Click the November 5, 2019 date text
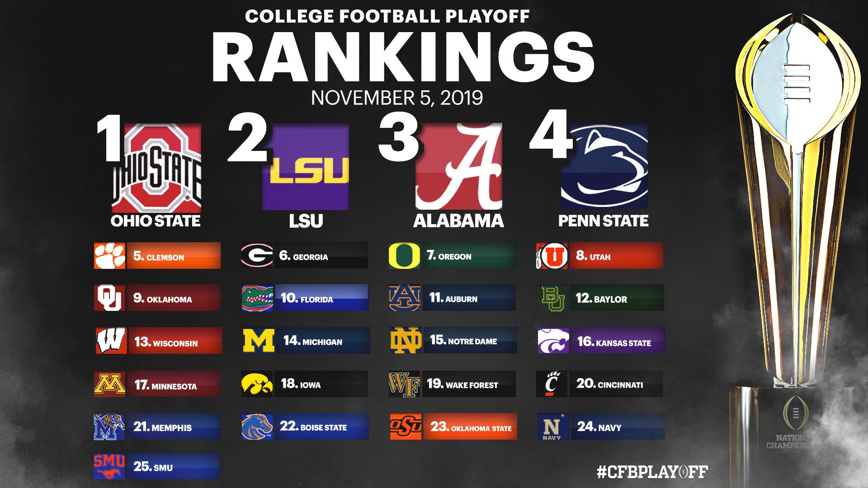Image resolution: width=868 pixels, height=488 pixels. (397, 98)
